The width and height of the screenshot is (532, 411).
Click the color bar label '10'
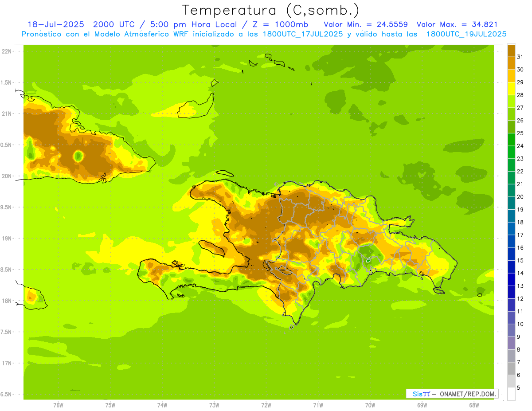[x=520, y=324]
